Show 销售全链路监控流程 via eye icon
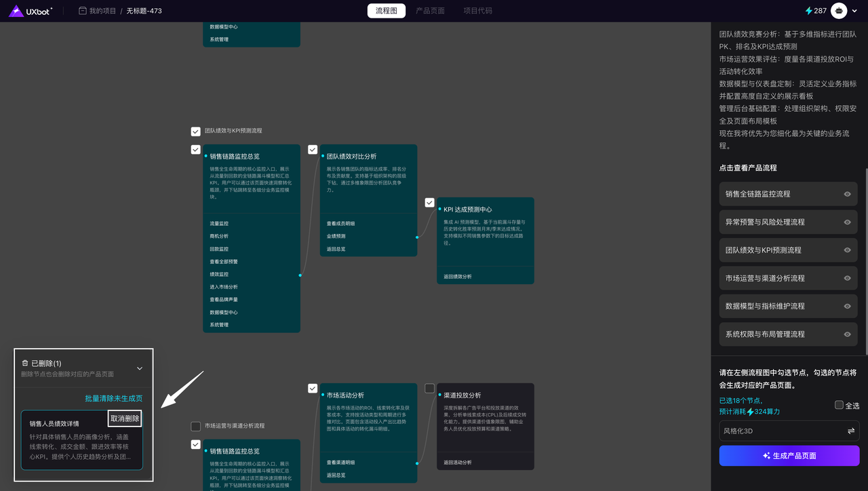 pyautogui.click(x=847, y=194)
